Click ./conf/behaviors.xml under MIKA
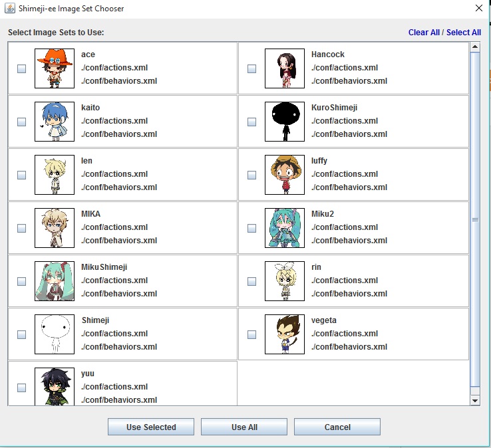 click(x=119, y=240)
